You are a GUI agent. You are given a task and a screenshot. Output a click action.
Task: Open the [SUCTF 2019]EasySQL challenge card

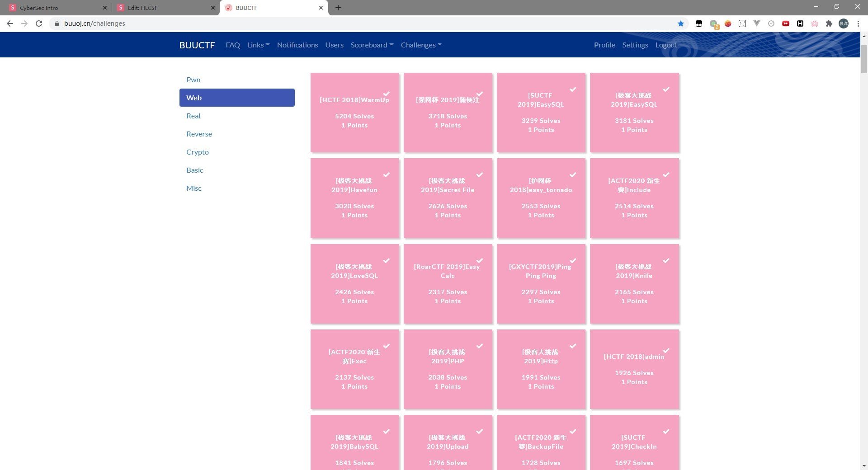(x=541, y=113)
